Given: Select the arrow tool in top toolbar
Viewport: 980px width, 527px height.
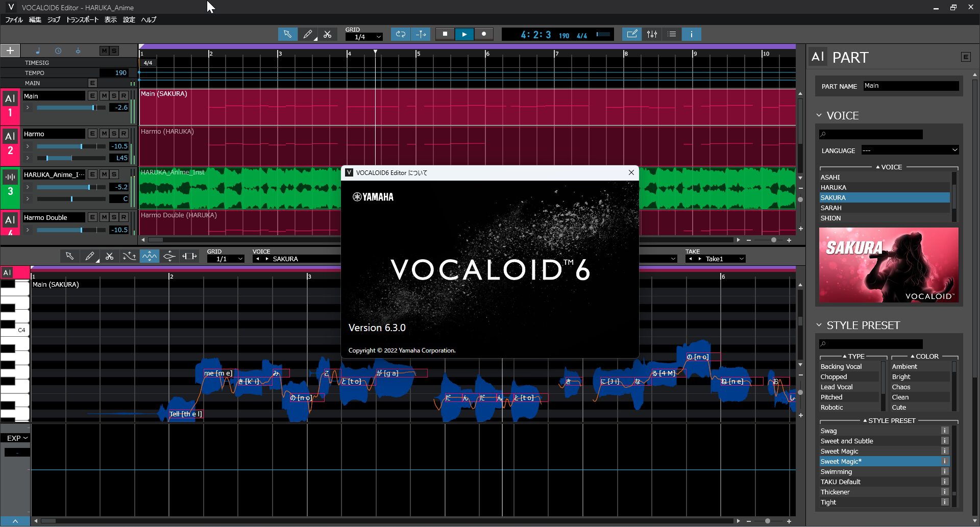Looking at the screenshot, I should click(x=287, y=34).
